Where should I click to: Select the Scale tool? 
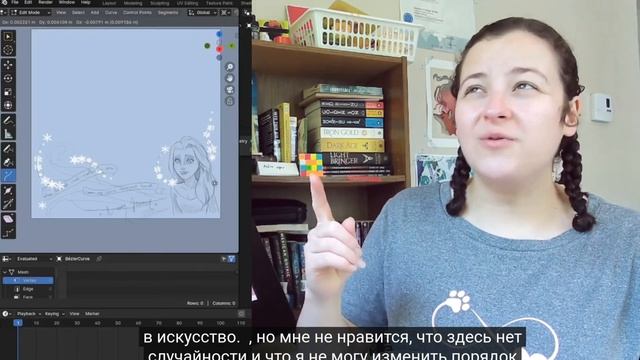pyautogui.click(x=8, y=92)
